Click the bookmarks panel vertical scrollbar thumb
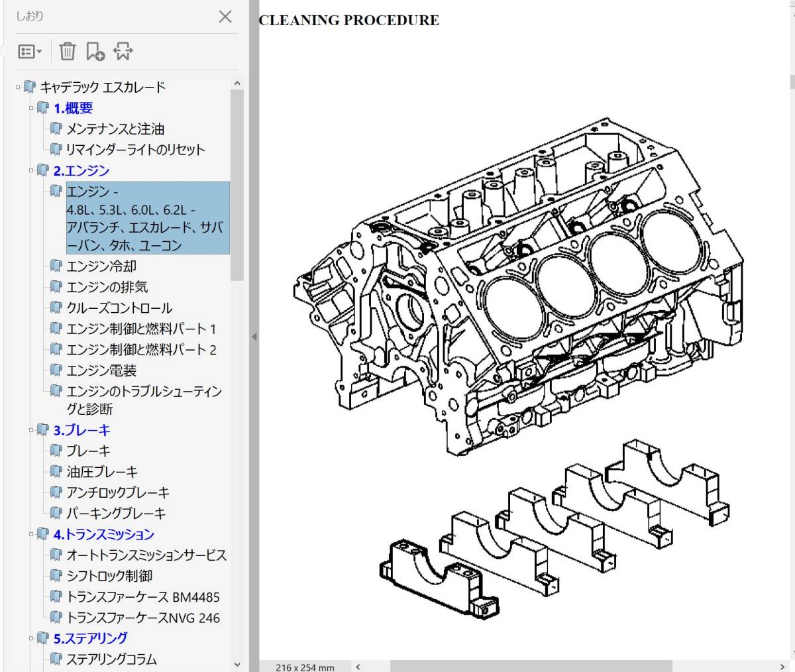Viewport: 795px width, 672px height. coord(237,185)
